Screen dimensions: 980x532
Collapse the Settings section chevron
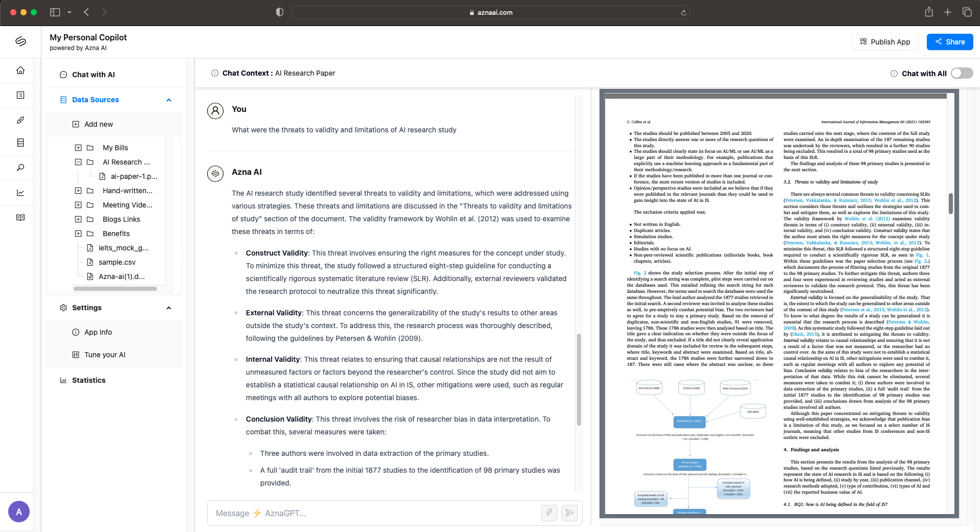coord(169,308)
